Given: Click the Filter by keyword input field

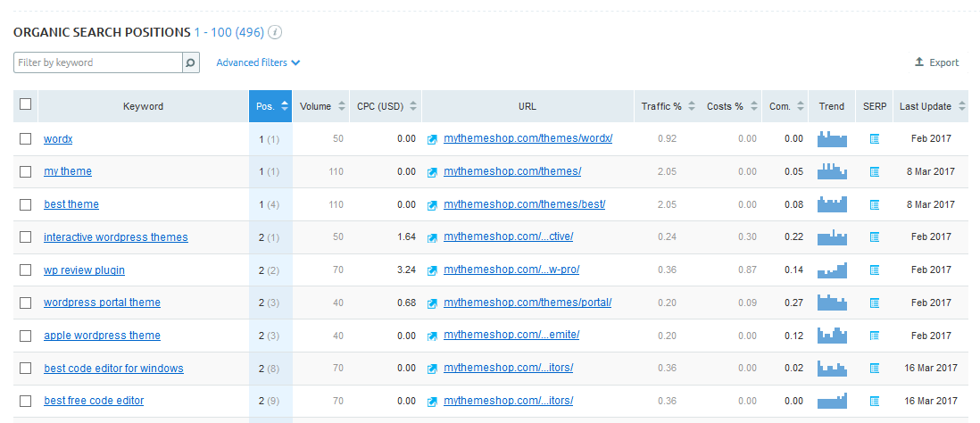Looking at the screenshot, I should click(x=98, y=62).
